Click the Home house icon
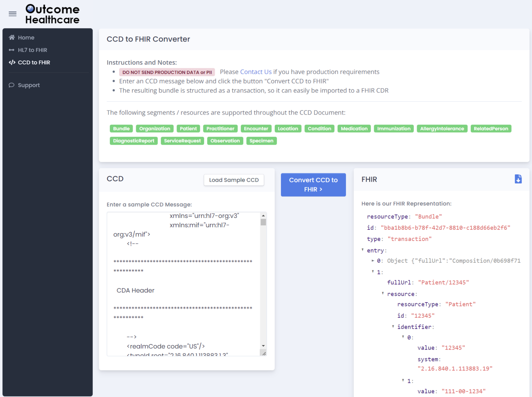The height and width of the screenshot is (397, 532). click(12, 37)
